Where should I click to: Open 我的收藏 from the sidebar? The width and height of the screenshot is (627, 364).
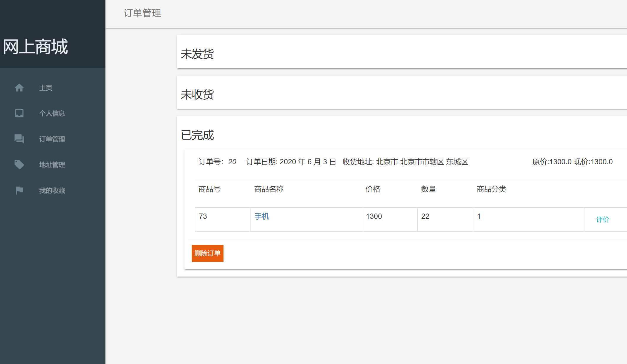[52, 190]
